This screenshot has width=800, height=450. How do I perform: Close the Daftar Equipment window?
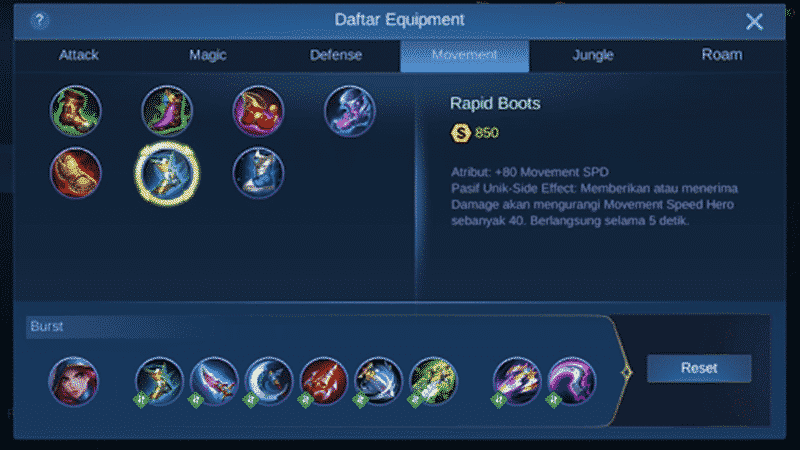(754, 21)
